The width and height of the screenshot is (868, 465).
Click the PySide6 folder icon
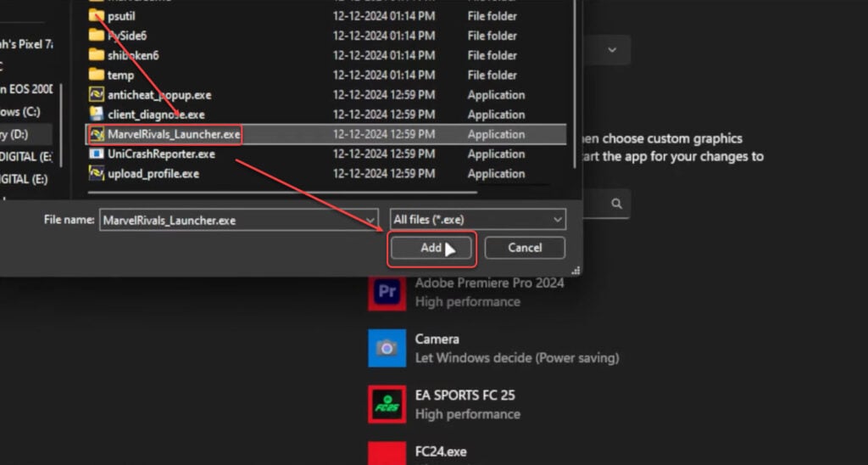point(97,36)
